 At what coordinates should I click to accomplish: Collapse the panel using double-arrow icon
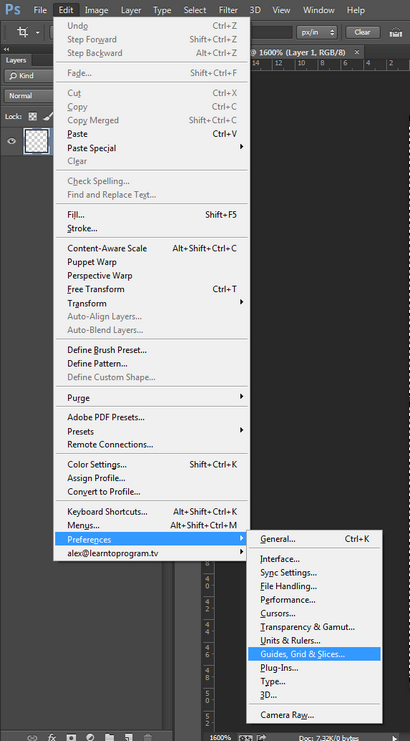[7, 49]
